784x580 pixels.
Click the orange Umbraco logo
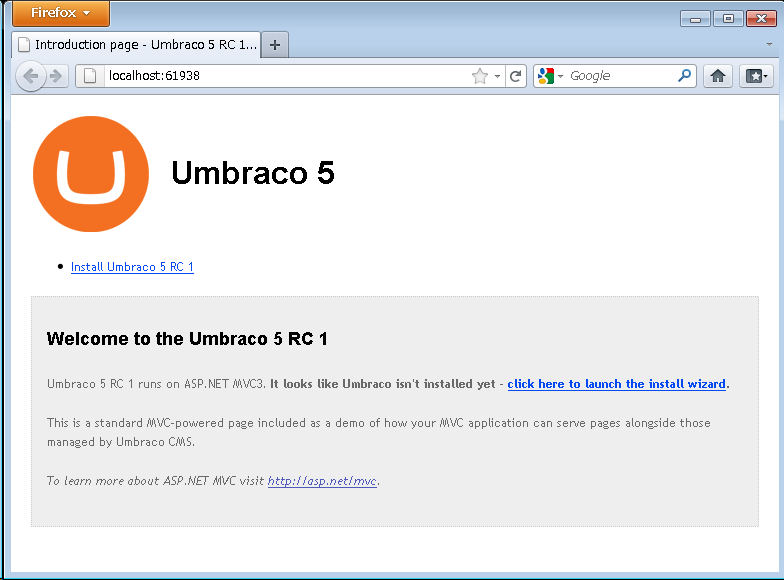pos(91,174)
